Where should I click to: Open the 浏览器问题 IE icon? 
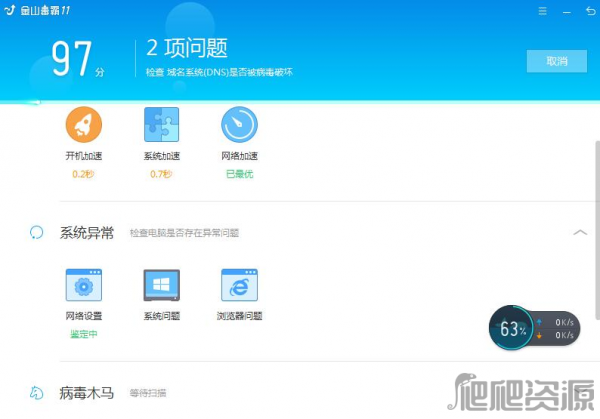pos(240,285)
